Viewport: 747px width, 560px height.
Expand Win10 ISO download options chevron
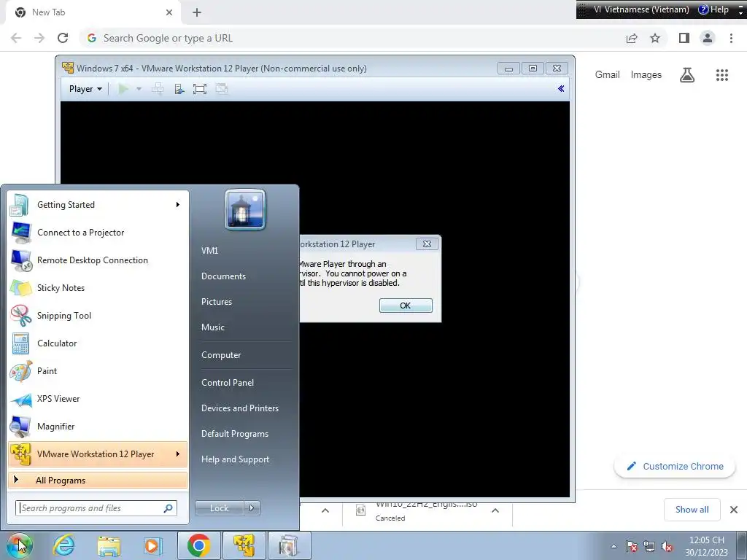495,510
